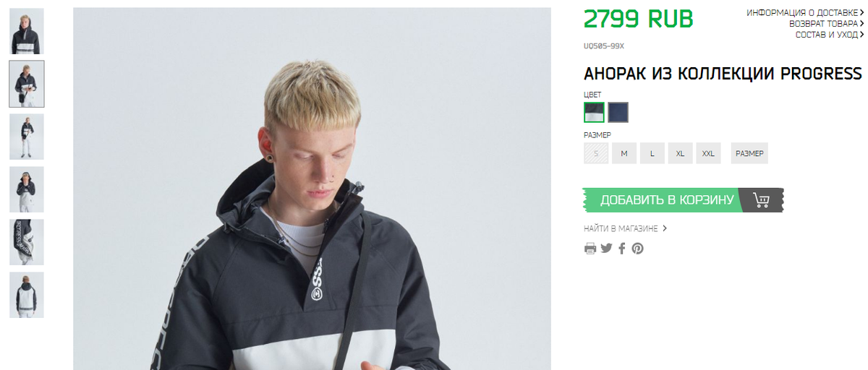Expand ИНФОРМАЦИЯ О ДОСТАВКЕ section
This screenshot has height=370, width=868.
805,13
